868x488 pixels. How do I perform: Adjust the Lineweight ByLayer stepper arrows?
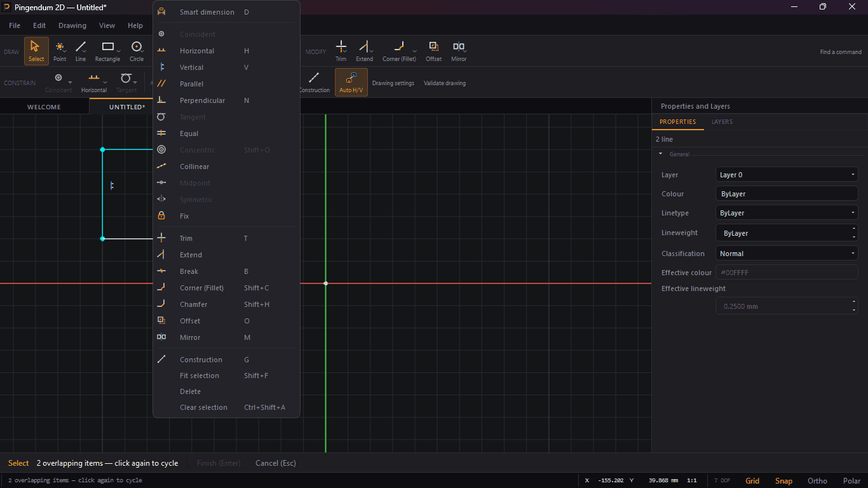point(853,233)
